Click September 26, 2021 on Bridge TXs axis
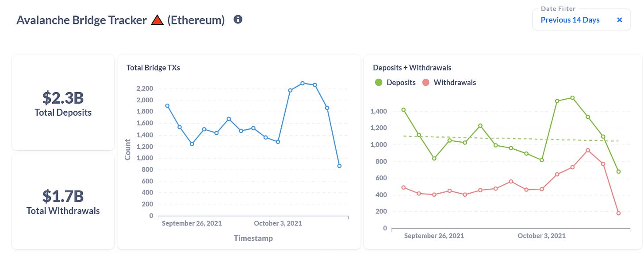Viewport: 644px width, 253px height. 192,223
